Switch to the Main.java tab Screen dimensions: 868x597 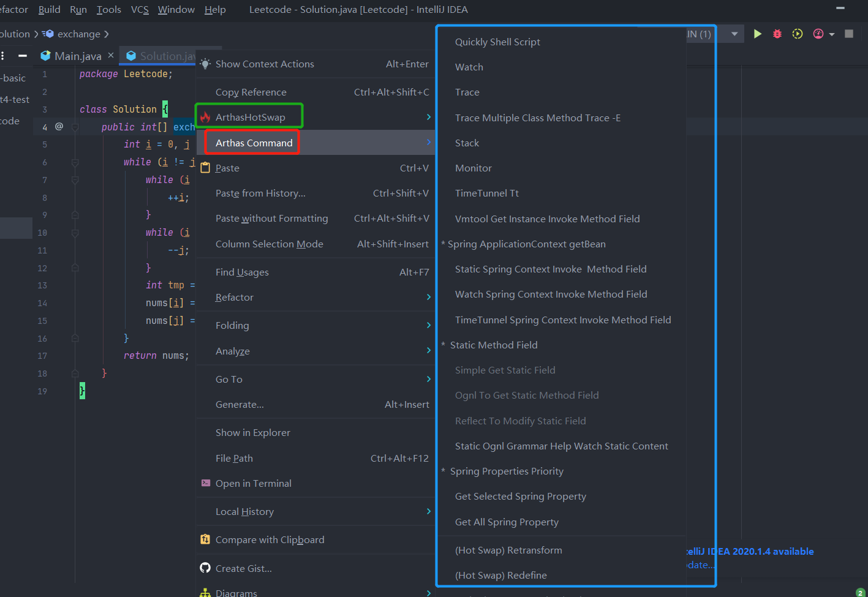(x=78, y=56)
